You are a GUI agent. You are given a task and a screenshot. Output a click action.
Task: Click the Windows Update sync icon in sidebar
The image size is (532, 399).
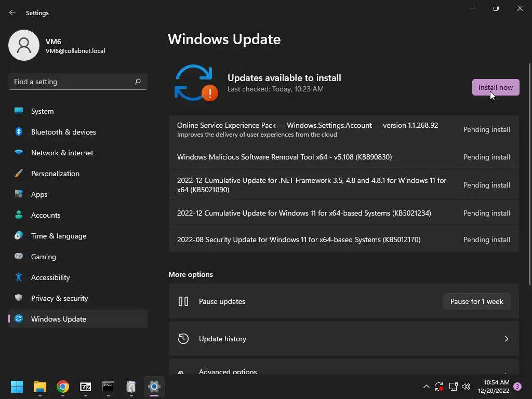[x=19, y=318]
